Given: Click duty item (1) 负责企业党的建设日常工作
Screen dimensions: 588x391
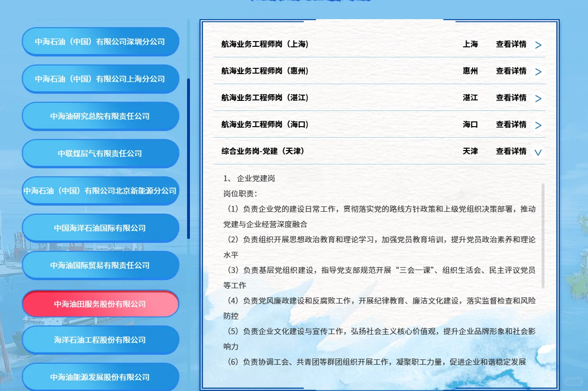Looking at the screenshot, I should coord(379,217).
